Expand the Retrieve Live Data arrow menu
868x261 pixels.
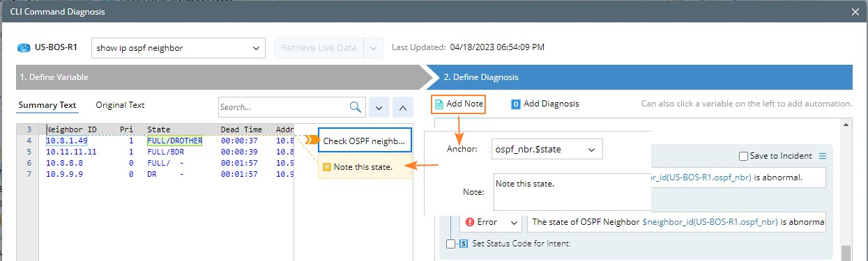[x=374, y=48]
